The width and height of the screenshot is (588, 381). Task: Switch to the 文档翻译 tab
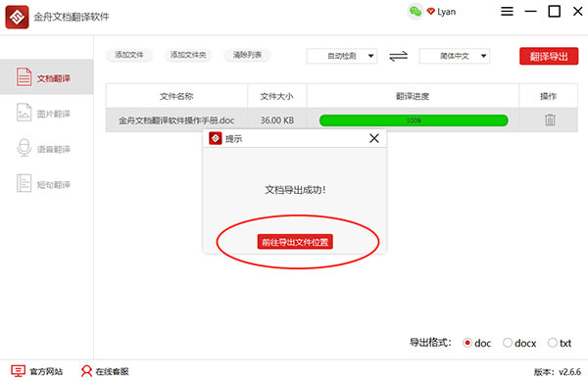46,77
